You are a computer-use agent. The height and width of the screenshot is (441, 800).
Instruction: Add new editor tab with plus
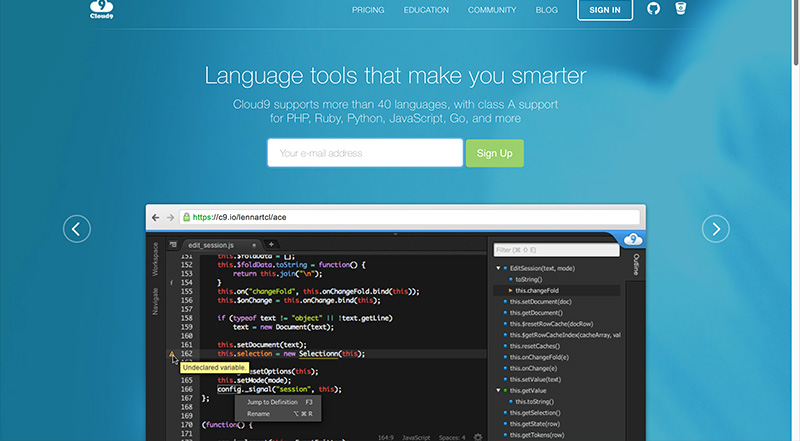tap(271, 244)
